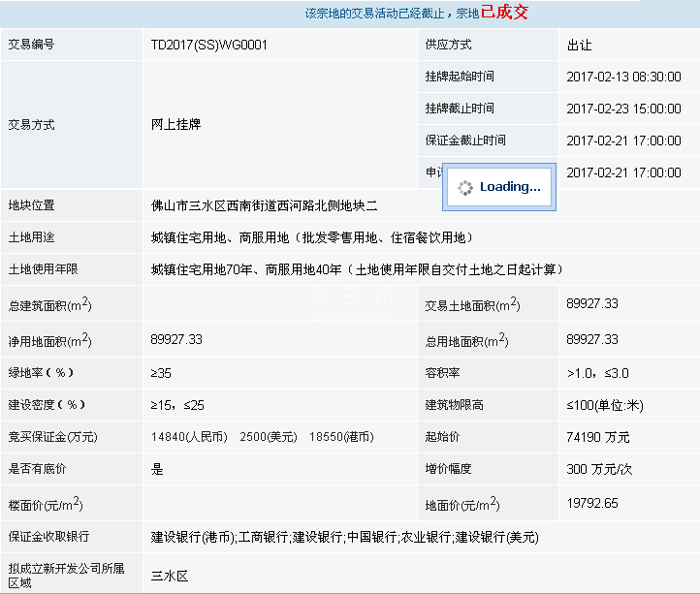Click the "保证金截止时间" label
Image resolution: width=700 pixels, height=594 pixels.
click(465, 141)
